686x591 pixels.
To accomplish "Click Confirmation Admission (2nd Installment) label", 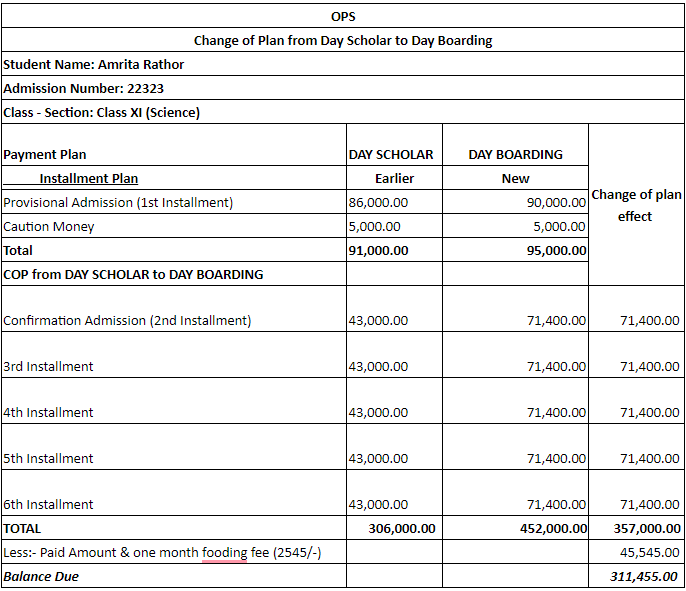I will click(x=127, y=320).
